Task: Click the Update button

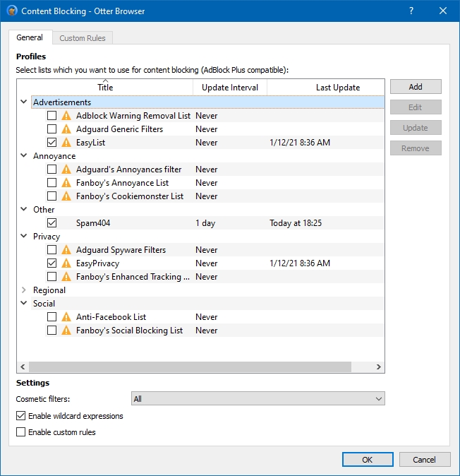Action: tap(416, 128)
